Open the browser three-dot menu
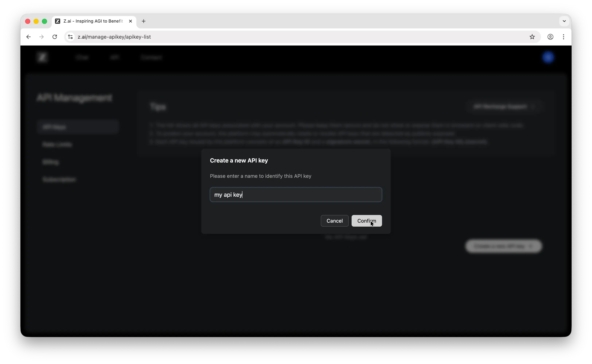Screen dimensions: 592x364 pyautogui.click(x=564, y=37)
